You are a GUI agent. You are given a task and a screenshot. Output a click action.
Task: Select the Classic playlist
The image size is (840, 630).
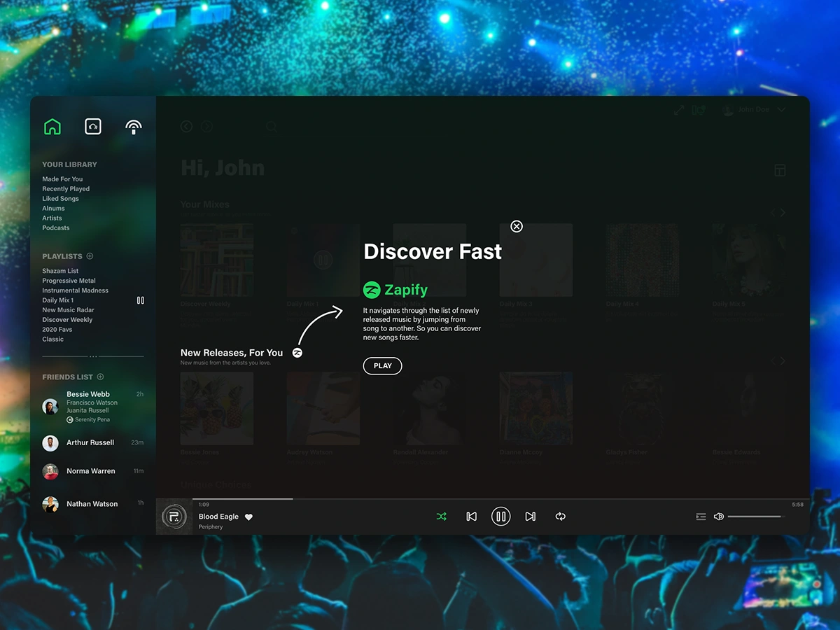(52, 339)
